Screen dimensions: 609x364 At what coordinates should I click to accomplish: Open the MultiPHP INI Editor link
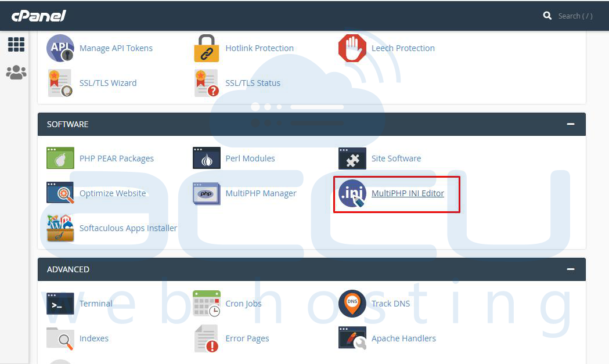tap(408, 193)
